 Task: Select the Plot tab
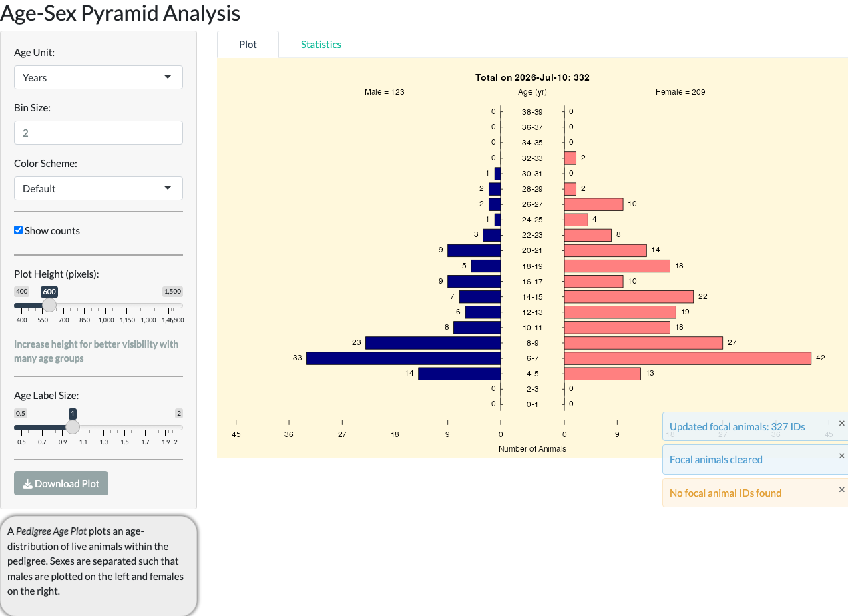(248, 45)
